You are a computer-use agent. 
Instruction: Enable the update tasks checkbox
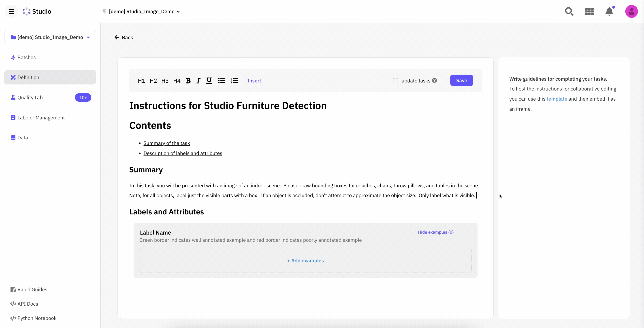(x=395, y=81)
